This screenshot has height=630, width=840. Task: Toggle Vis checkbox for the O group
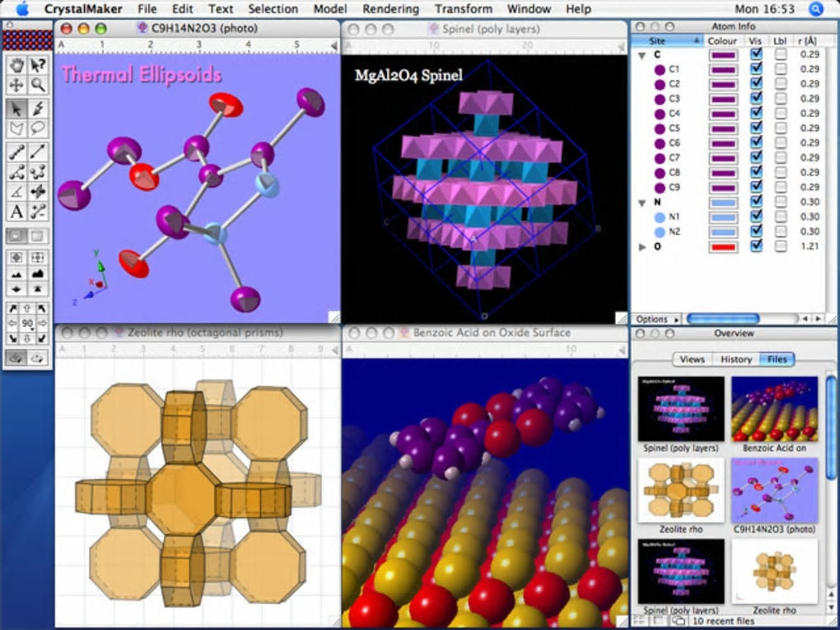coord(756,246)
